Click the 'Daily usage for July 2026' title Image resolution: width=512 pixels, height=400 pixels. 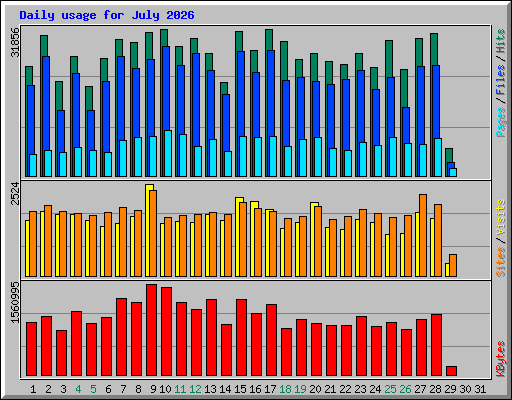(107, 15)
